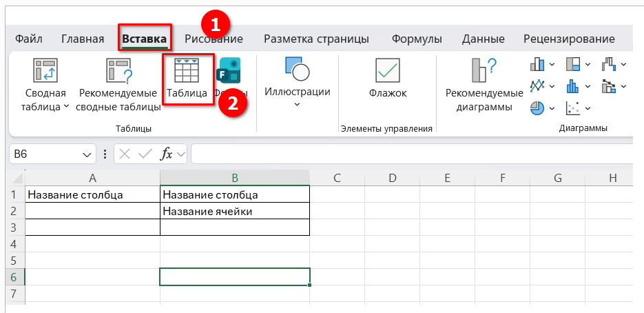Expand the Name Box dropdown arrow
Image resolution: width=644 pixels, height=313 pixels.
point(87,154)
